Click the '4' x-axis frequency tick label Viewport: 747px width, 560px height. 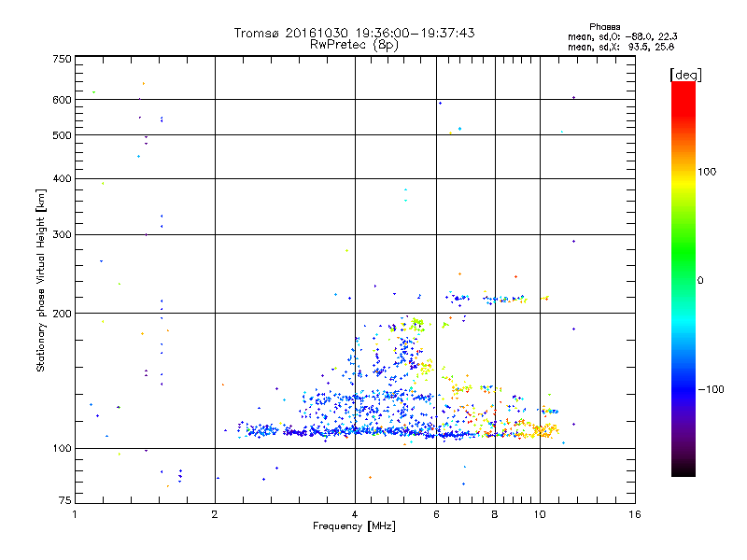[x=355, y=514]
